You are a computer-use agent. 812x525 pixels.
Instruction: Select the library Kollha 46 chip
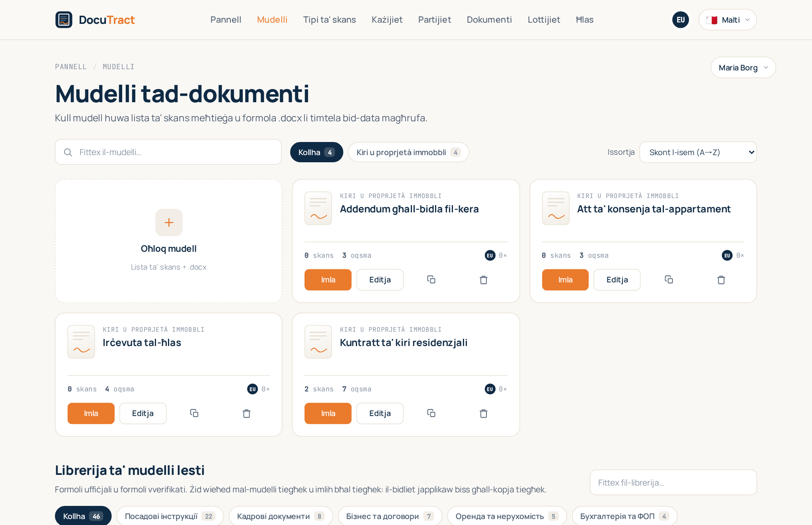(83, 516)
